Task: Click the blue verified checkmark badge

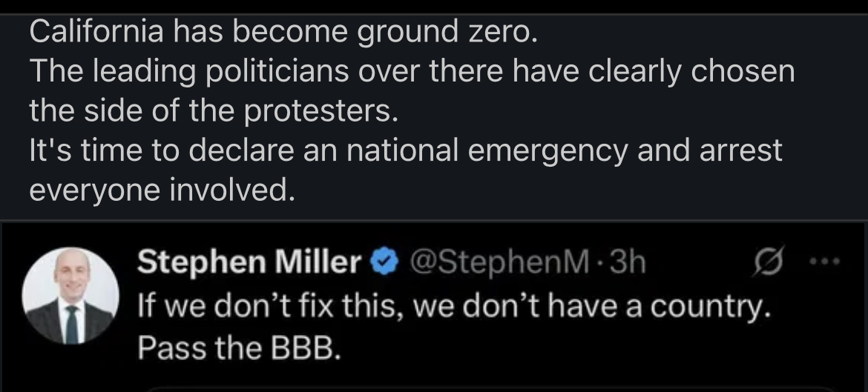Action: [382, 262]
